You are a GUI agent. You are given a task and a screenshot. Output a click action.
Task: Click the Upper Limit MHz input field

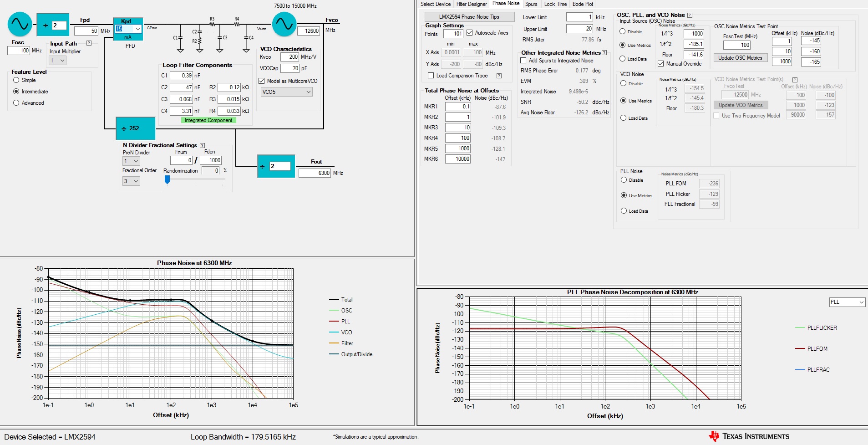(579, 29)
